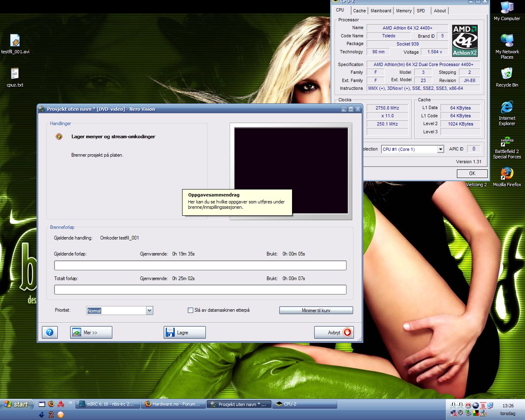
Task: Switch to CPU-Z taskbar button
Action: pyautogui.click(x=305, y=404)
